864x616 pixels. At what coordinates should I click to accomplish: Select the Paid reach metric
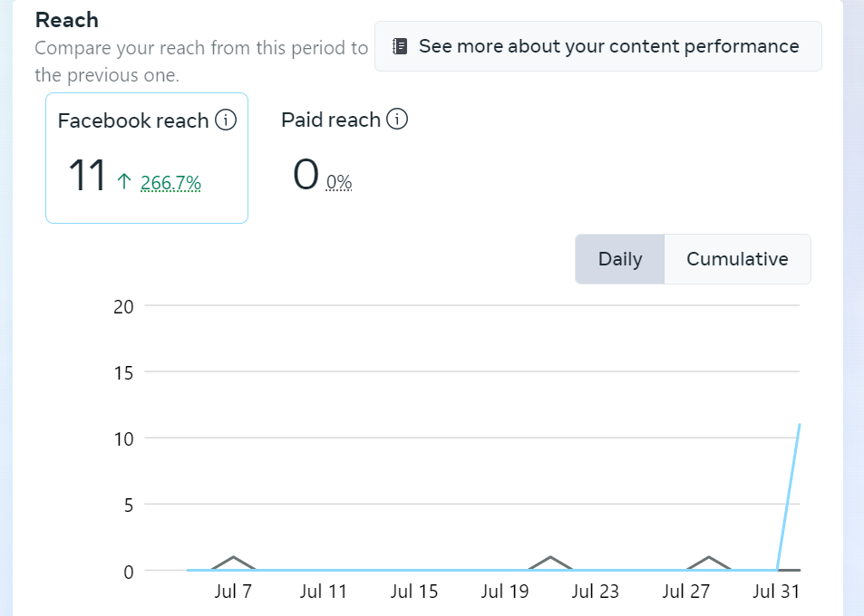[331, 120]
